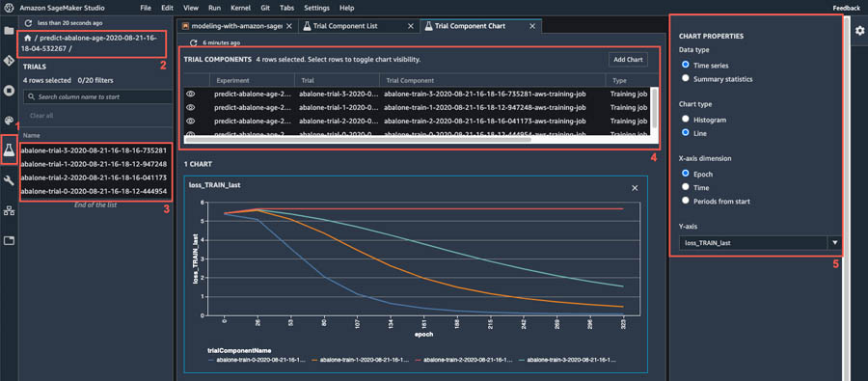Click the trial components horizontal scrollbar
The image size is (868, 381).
click(x=357, y=140)
